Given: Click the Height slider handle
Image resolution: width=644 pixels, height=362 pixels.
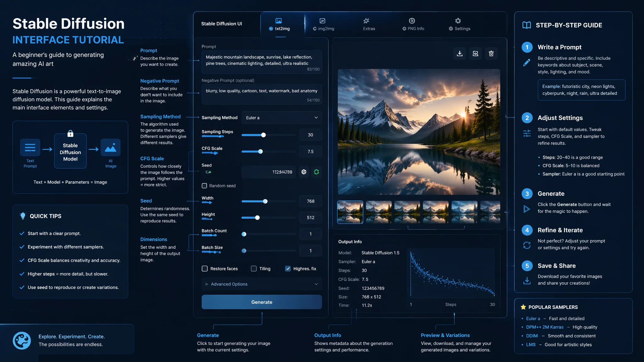Looking at the screenshot, I should 257,218.
